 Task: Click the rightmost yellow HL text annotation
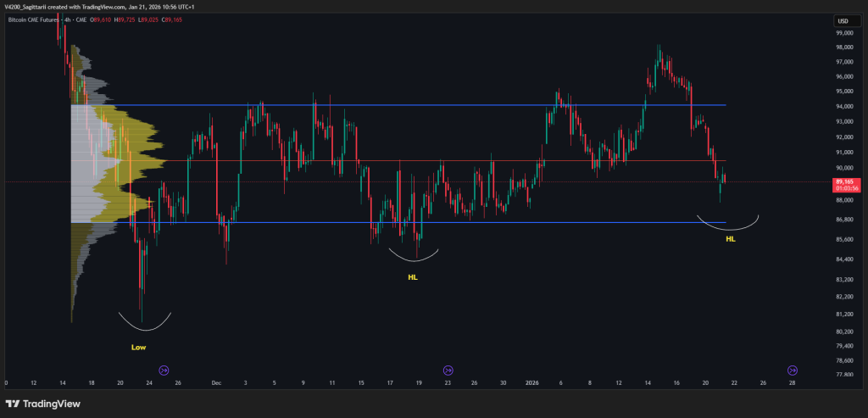731,240
